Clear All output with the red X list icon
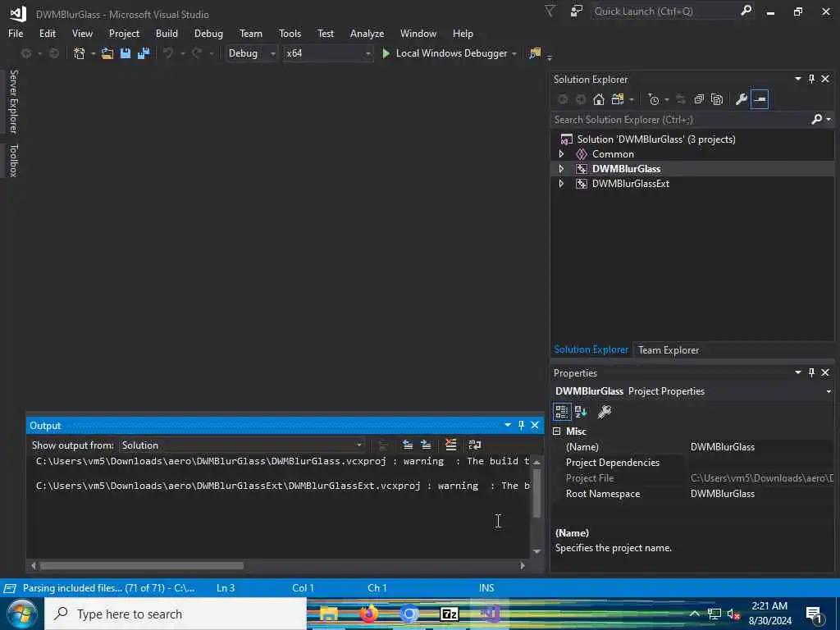Image resolution: width=840 pixels, height=630 pixels. click(451, 445)
